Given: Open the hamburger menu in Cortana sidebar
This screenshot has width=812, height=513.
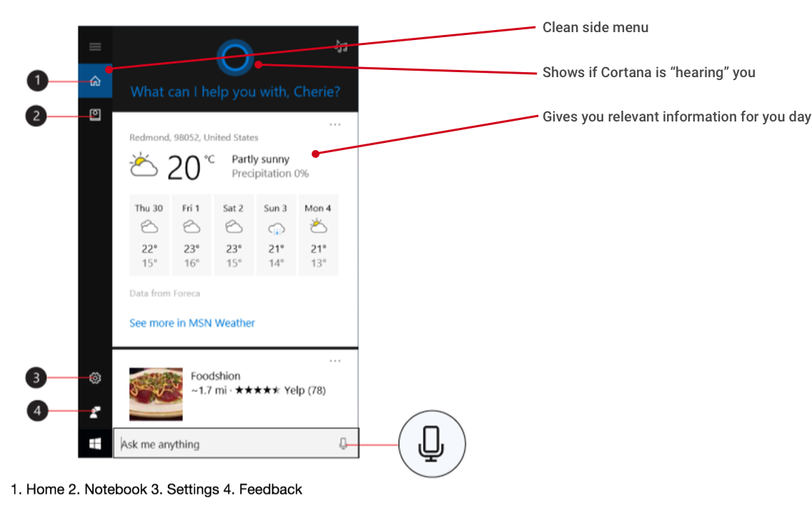Looking at the screenshot, I should coord(95,46).
